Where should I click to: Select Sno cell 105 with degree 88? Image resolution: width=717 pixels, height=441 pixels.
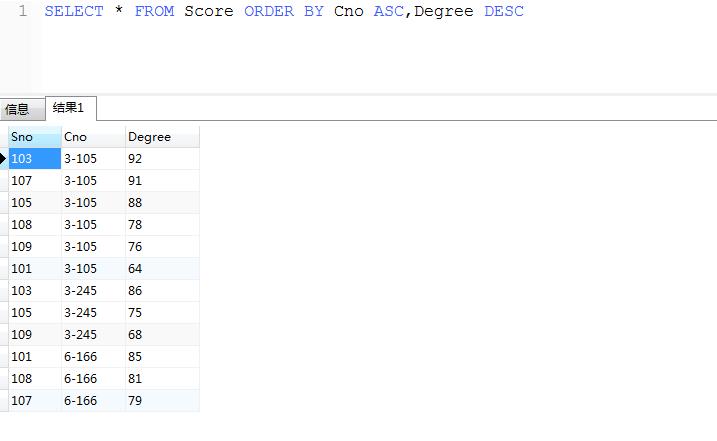tap(35, 203)
